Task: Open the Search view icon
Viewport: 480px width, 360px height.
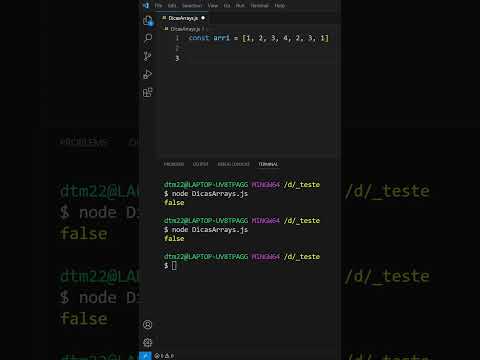Action: [x=148, y=38]
